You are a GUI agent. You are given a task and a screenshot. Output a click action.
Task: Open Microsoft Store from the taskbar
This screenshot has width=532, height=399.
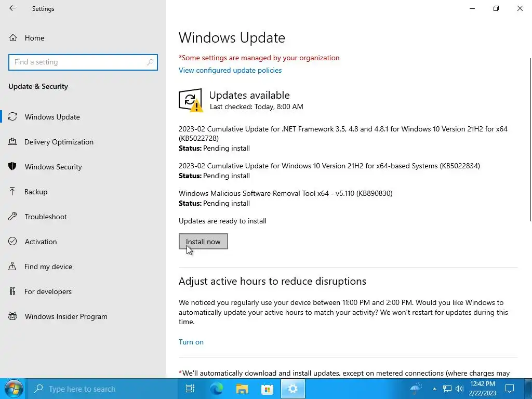267,389
